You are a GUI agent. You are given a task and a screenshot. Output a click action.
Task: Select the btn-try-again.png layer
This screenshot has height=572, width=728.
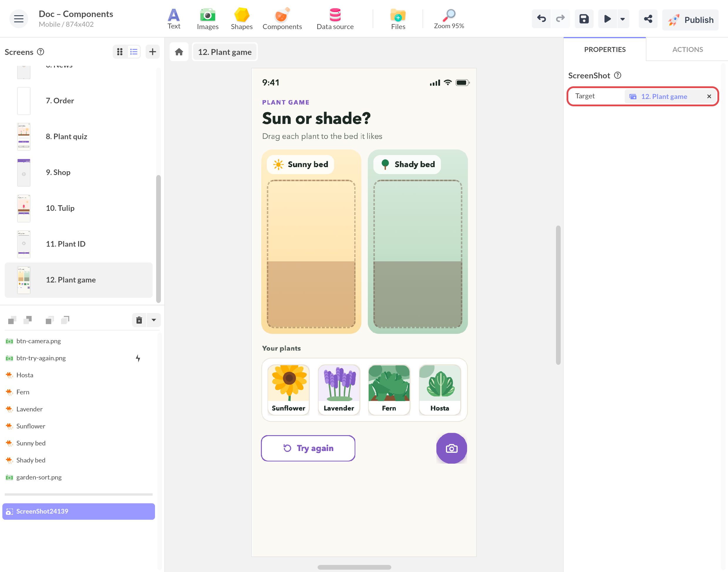coord(78,358)
